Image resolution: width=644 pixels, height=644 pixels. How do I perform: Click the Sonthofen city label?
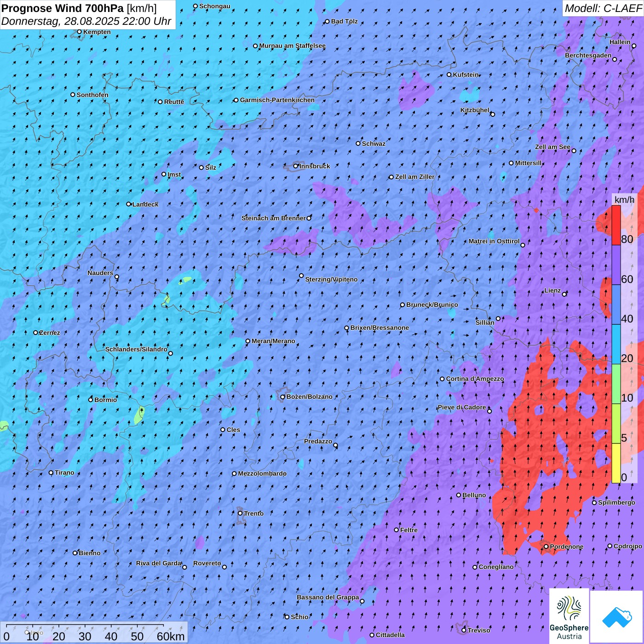coord(92,95)
